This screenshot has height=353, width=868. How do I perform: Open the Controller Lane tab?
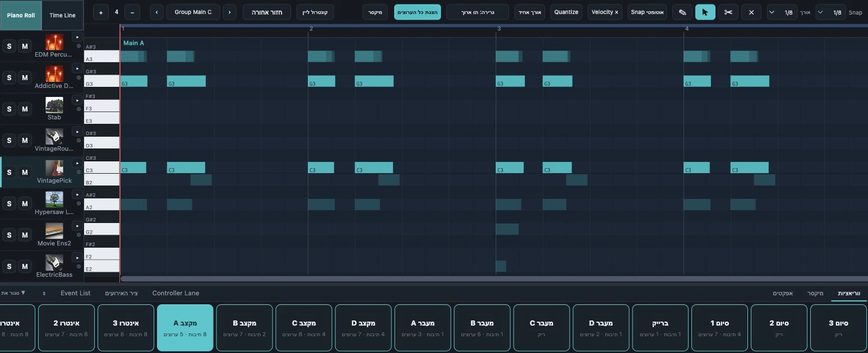(x=176, y=293)
